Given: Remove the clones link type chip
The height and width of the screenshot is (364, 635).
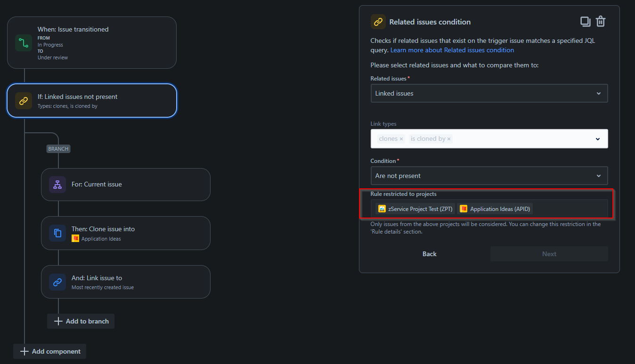Looking at the screenshot, I should tap(402, 138).
